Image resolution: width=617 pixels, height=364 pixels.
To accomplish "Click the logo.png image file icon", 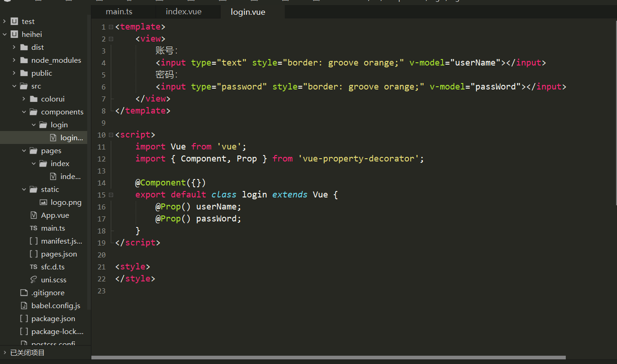I will click(43, 203).
